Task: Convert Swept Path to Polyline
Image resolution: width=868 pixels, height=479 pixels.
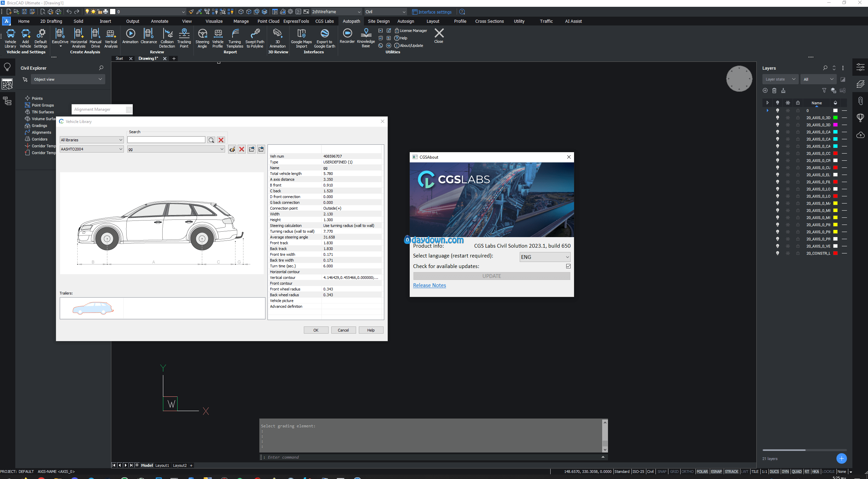Action: [x=255, y=38]
